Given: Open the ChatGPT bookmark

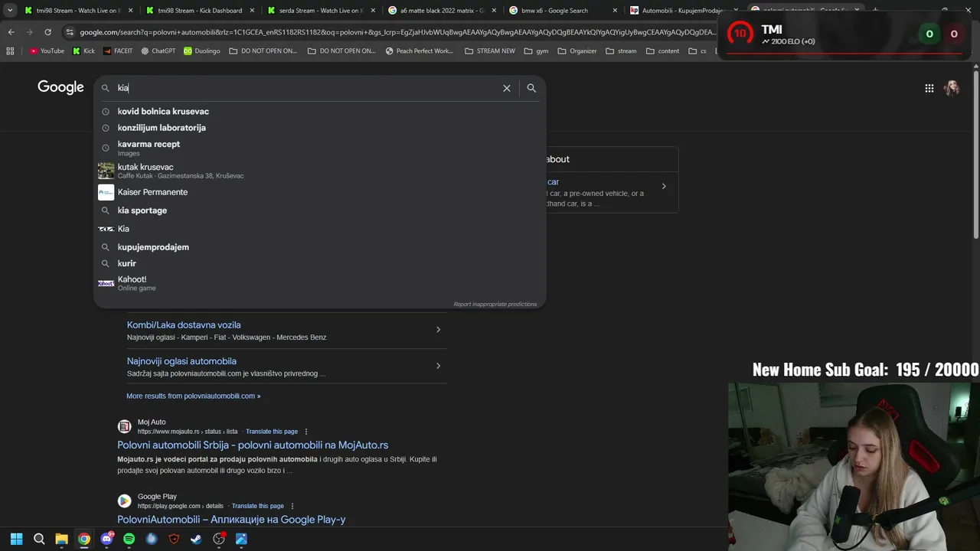Looking at the screenshot, I should 158,51.
